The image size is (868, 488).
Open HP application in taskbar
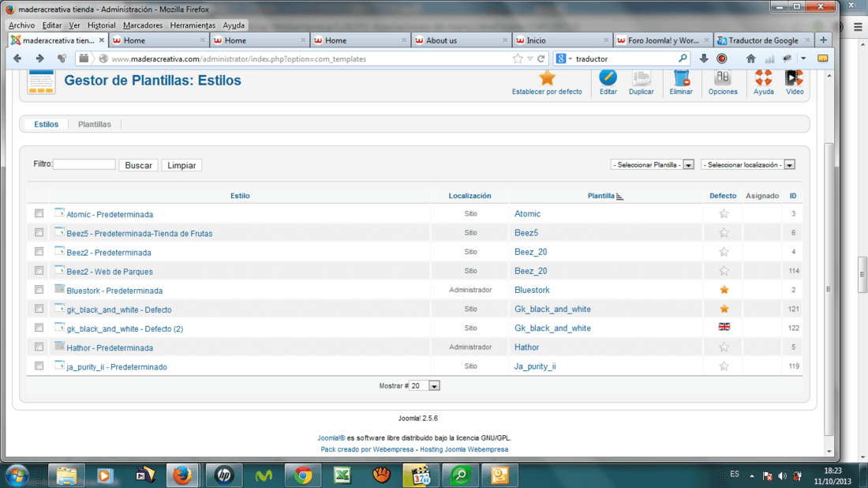[x=223, y=475]
